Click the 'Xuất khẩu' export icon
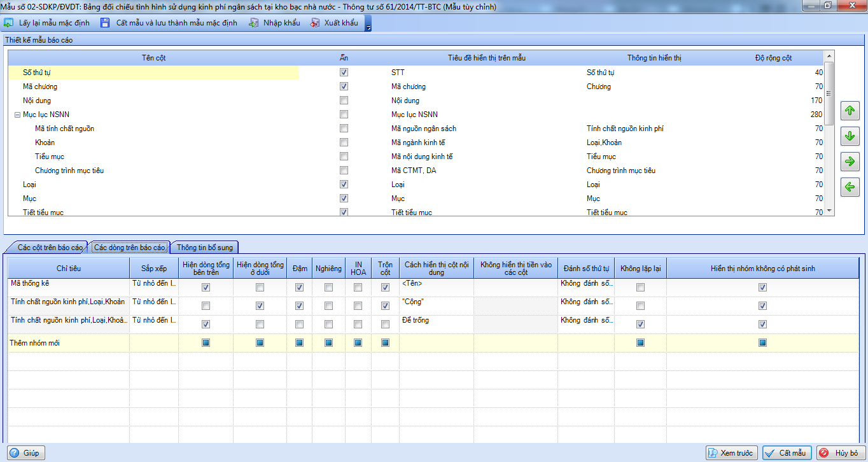868x462 pixels. 314,23
